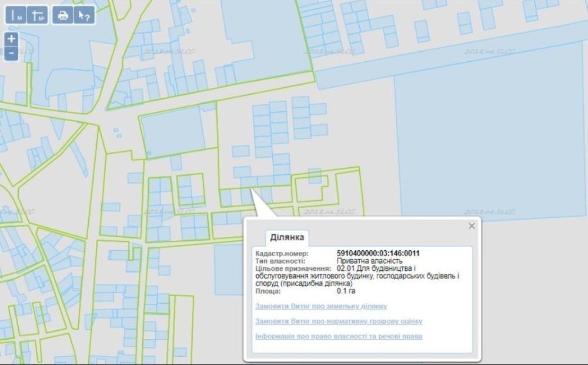The width and height of the screenshot is (588, 365).
Task: Select the green-outlined blue rectangular parcel near crossroads
Action: coord(173,132)
